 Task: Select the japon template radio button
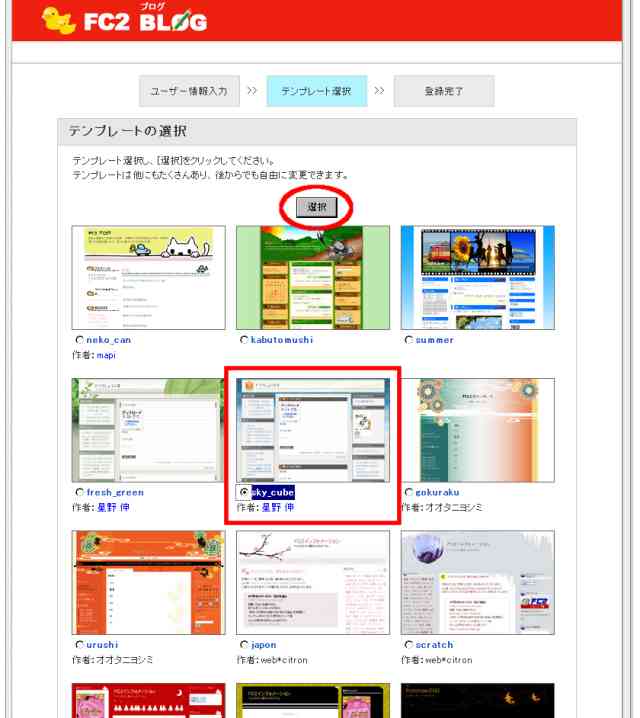(x=244, y=645)
